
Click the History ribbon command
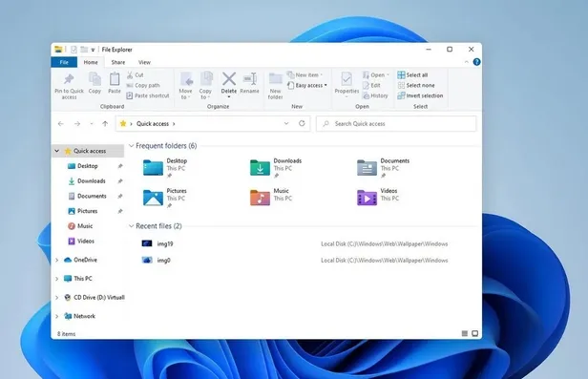(375, 96)
